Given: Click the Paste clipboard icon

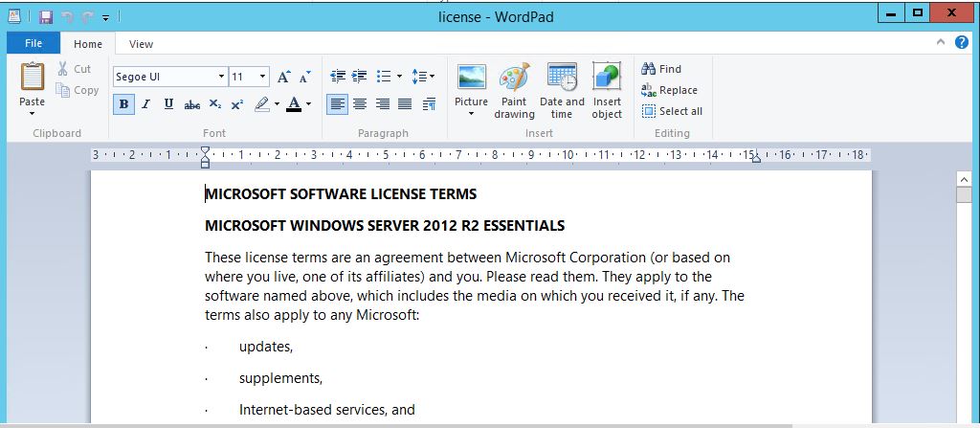Looking at the screenshot, I should point(32,77).
